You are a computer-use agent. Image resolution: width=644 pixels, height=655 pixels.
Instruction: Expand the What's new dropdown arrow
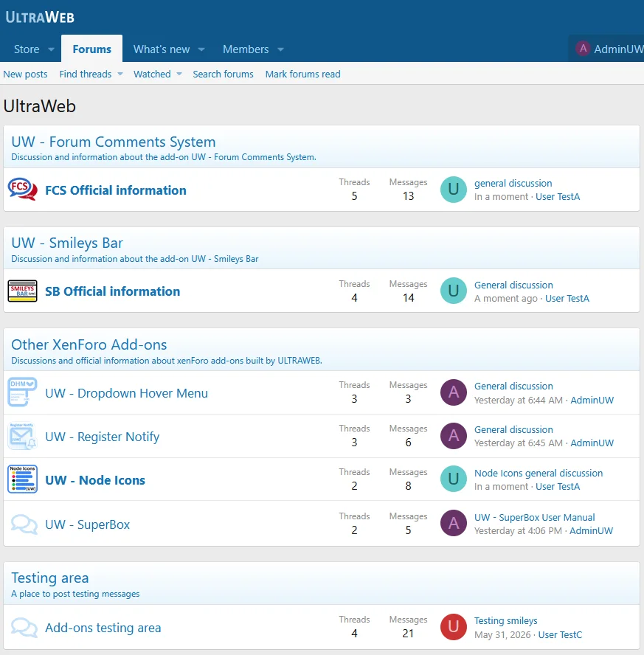(201, 49)
